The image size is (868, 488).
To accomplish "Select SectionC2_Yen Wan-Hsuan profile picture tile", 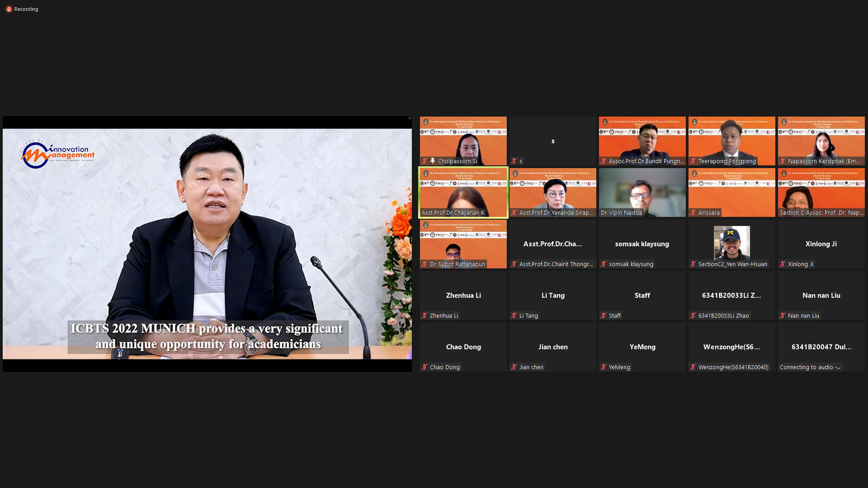I will click(x=731, y=242).
